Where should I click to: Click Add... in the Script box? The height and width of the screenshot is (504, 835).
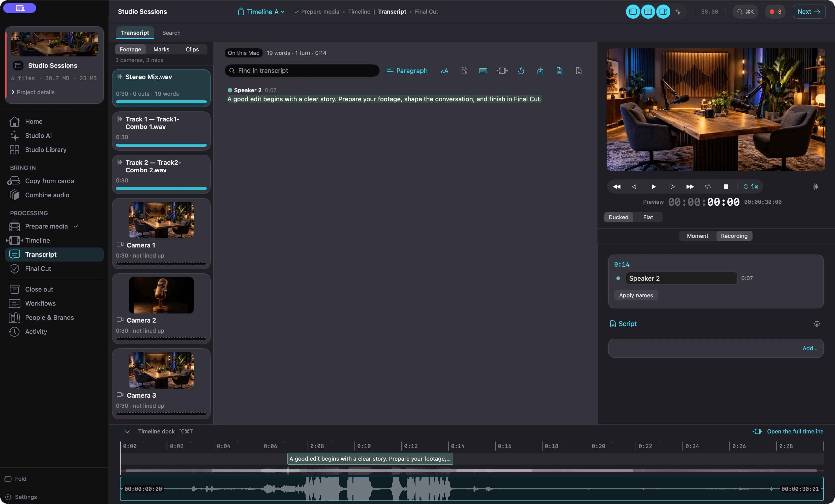coord(810,348)
